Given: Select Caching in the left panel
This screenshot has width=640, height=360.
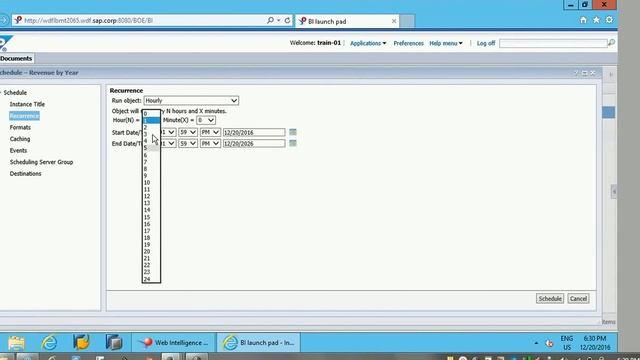Looking at the screenshot, I should click(20, 139).
